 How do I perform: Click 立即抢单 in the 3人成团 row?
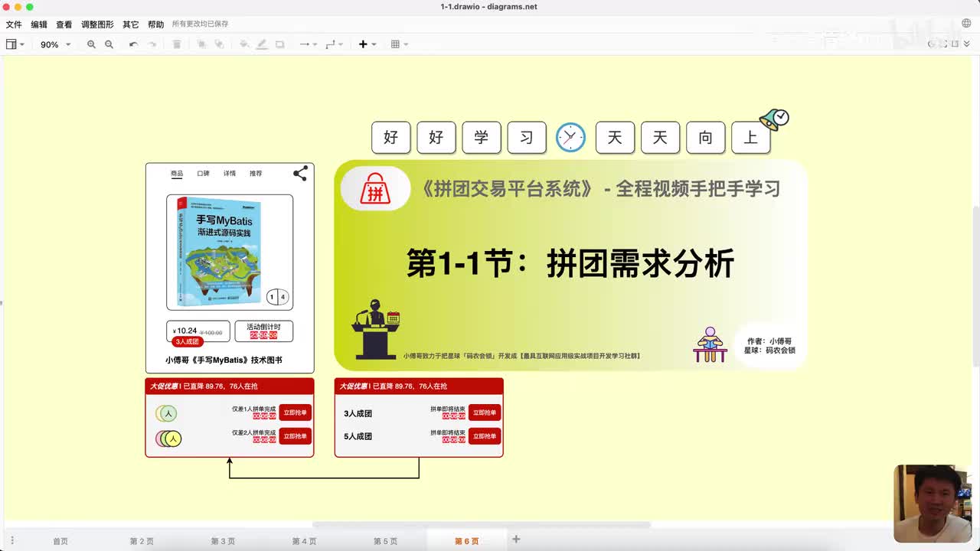click(485, 412)
